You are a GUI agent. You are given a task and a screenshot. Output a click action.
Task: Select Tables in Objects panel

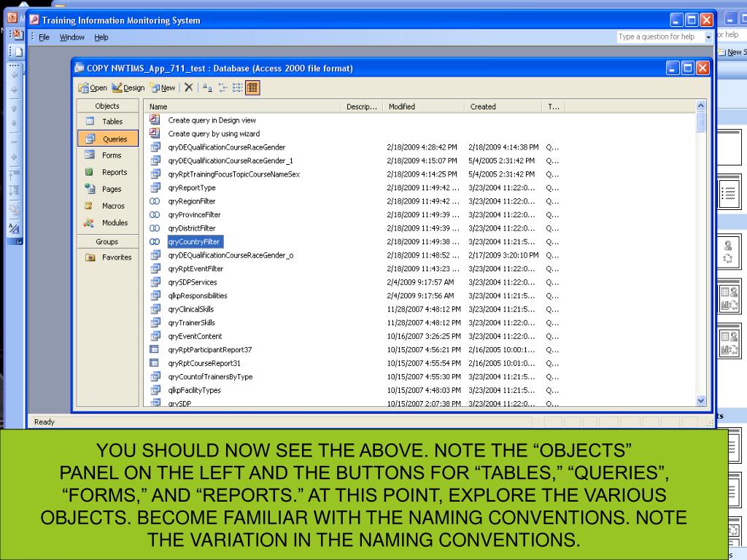[x=108, y=122]
